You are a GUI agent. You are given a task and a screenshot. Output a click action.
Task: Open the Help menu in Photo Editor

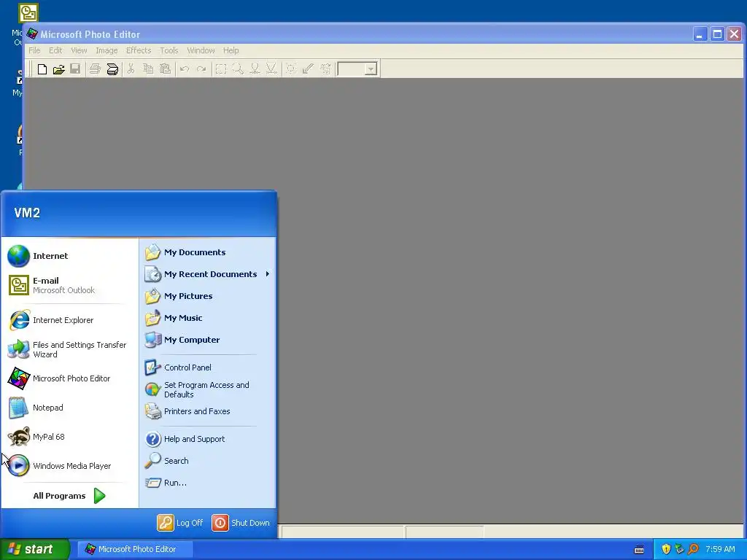click(x=231, y=50)
